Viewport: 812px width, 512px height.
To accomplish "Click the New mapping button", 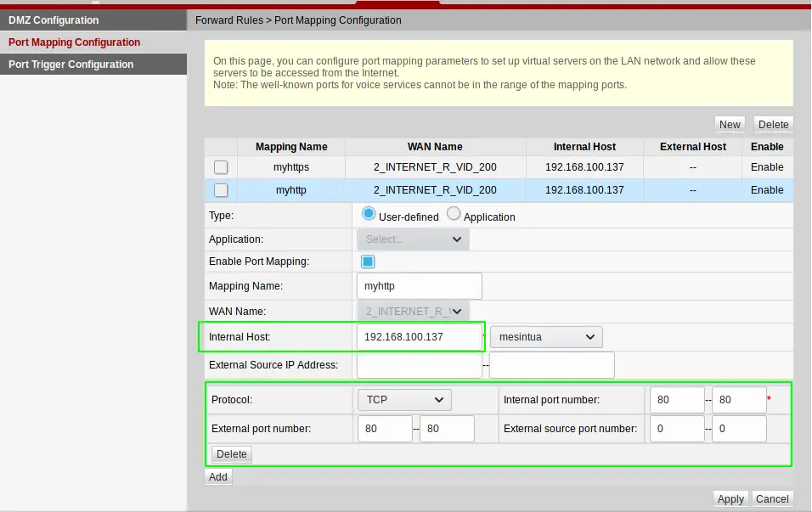I will point(730,124).
